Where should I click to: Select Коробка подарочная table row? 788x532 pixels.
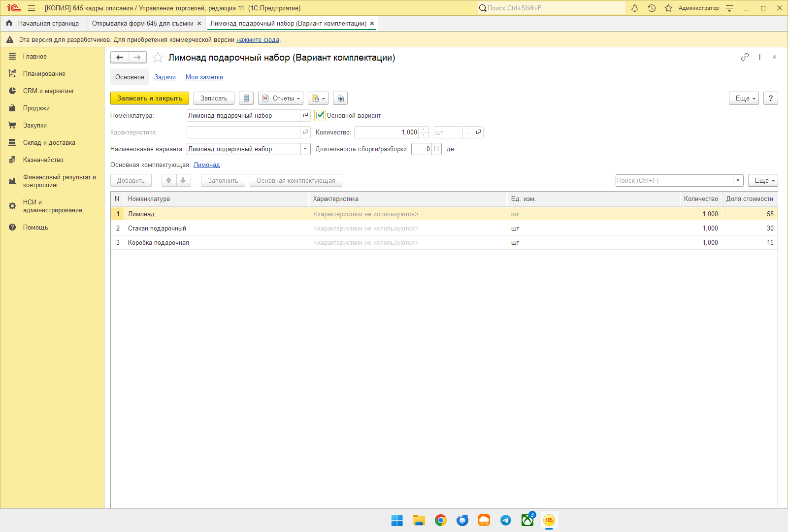(x=444, y=243)
